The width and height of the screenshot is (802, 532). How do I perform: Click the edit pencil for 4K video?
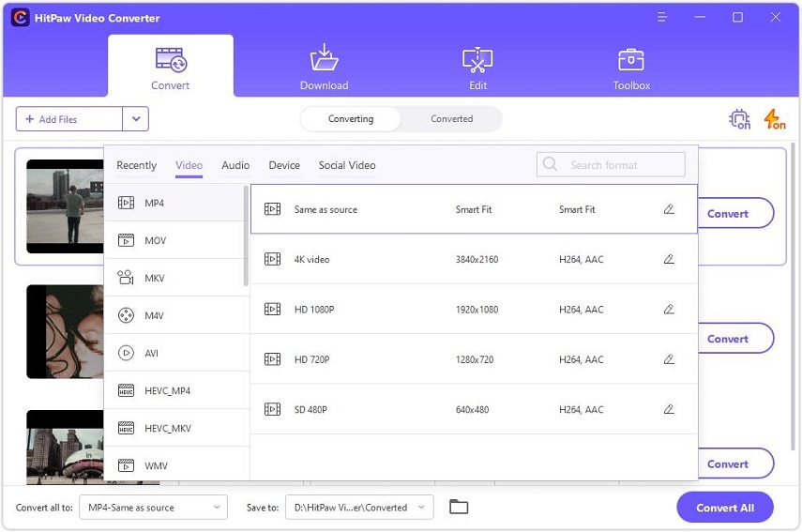[x=669, y=259]
